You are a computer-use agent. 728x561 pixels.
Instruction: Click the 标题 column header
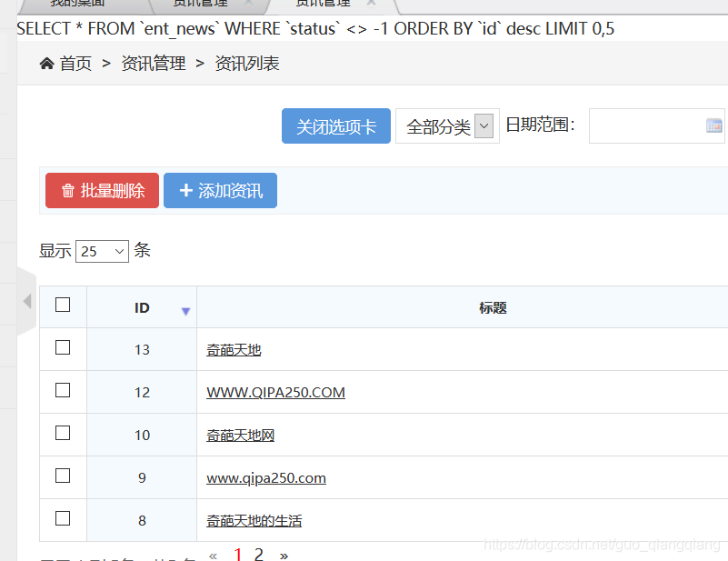click(x=493, y=307)
